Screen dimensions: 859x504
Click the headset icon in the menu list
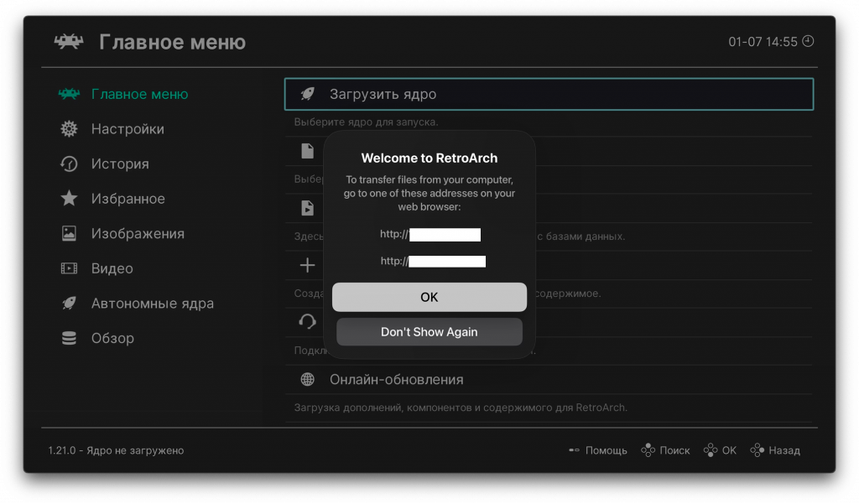pyautogui.click(x=307, y=322)
